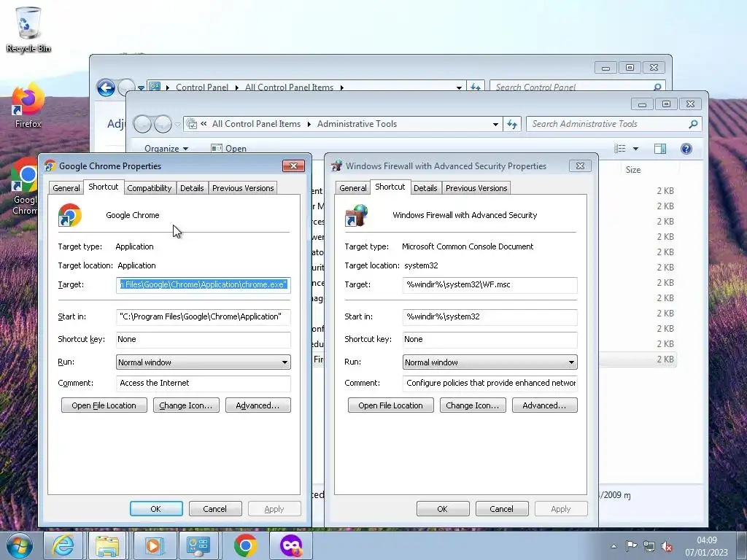Open Help via the question mark icon
747x560 pixels.
pos(686,149)
